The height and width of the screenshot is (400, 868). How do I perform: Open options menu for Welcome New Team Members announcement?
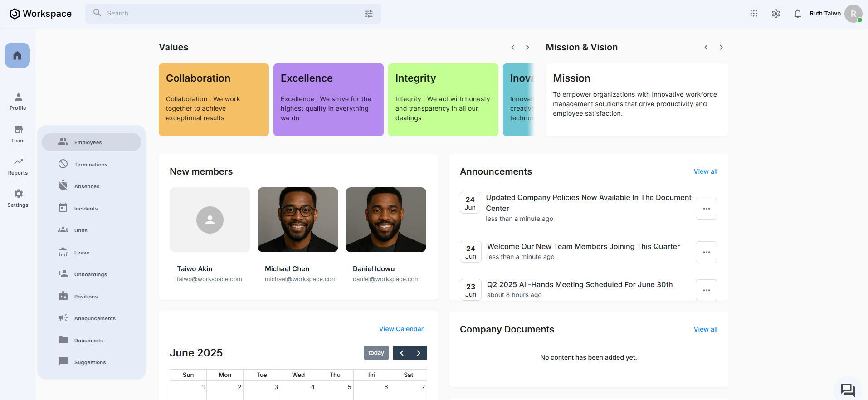point(706,252)
